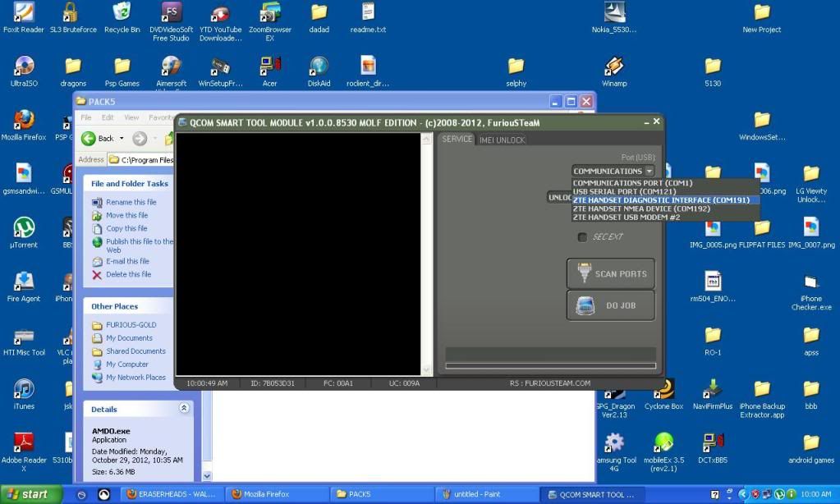Click Rename this file link
This screenshot has height=504, width=840.
pos(131,203)
